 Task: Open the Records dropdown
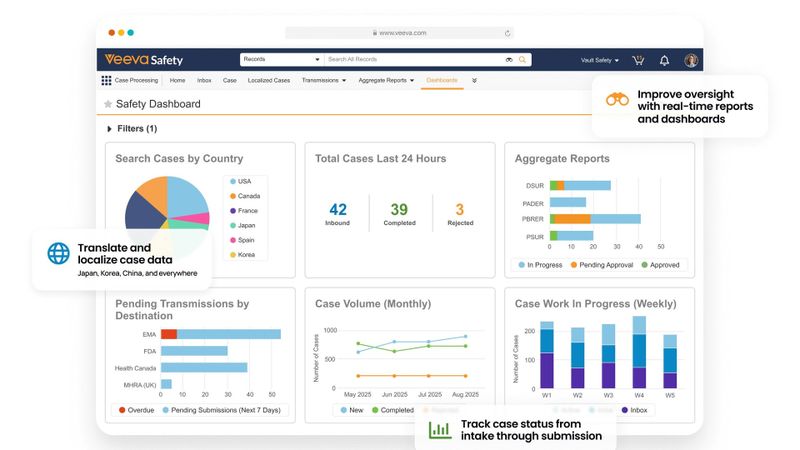pyautogui.click(x=281, y=60)
